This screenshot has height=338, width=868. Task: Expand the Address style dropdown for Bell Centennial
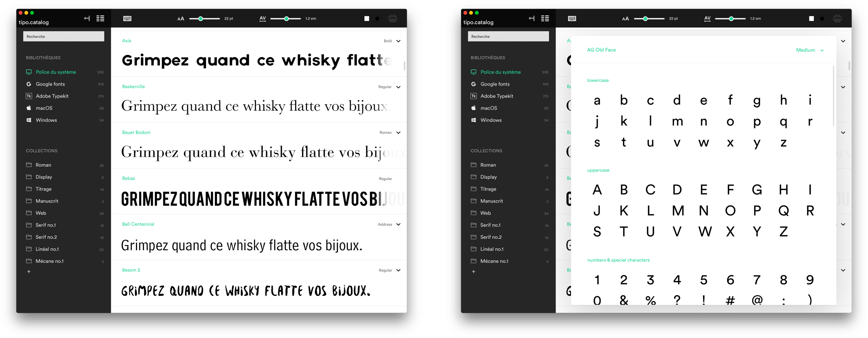(398, 224)
